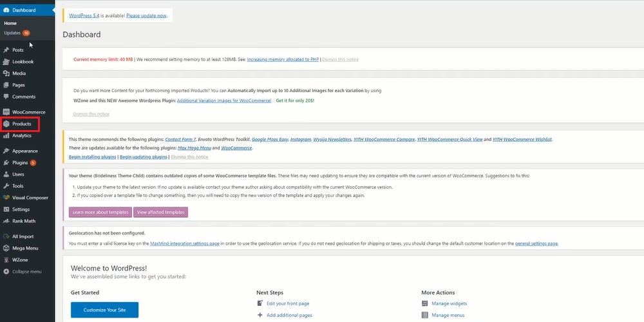The height and width of the screenshot is (322, 644).
Task: Dismiss the recommended plugins notice
Action: (189, 157)
